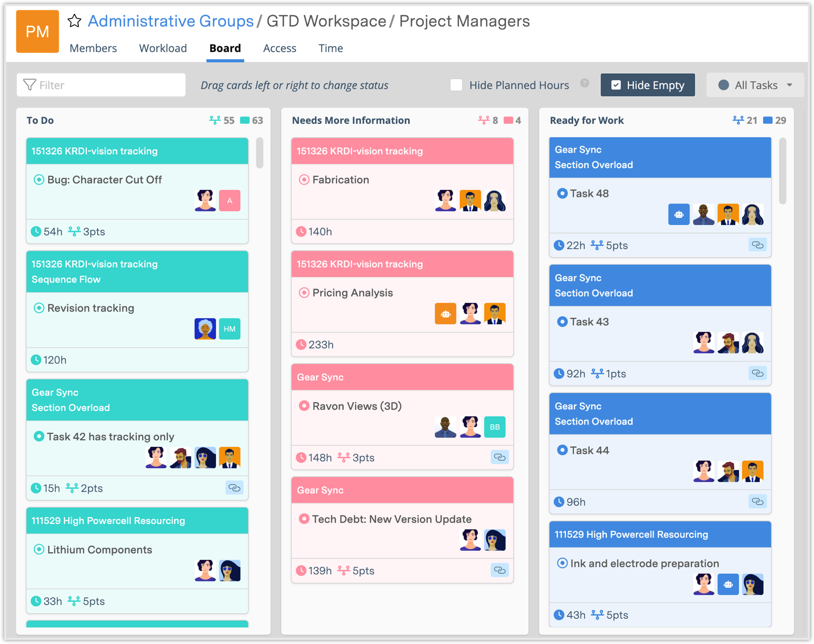Viewport: 814px width, 644px height.
Task: Star the Project Managers group as favorite
Action: tap(75, 21)
